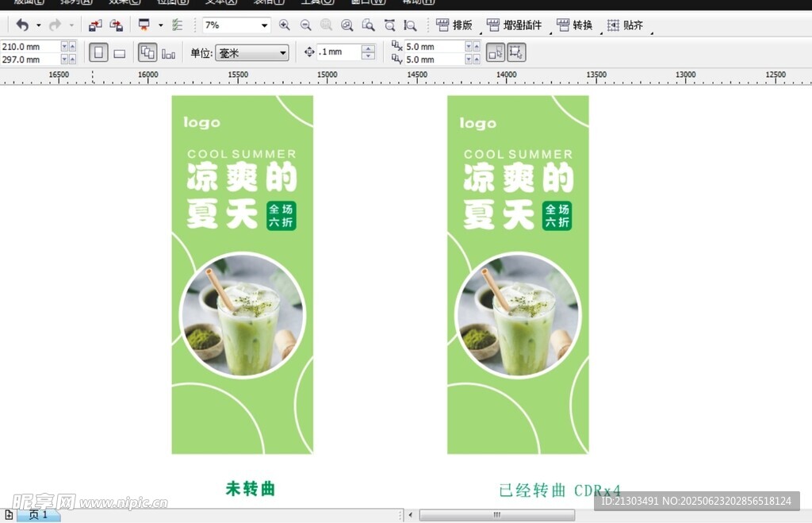
Task: Click duplicate distance Y field 5.0 mm
Action: 434,60
